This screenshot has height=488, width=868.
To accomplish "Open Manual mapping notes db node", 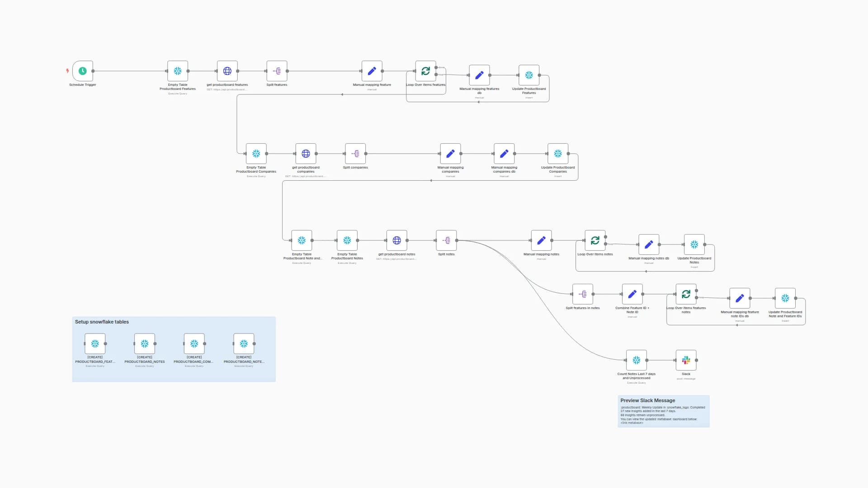I will click(649, 244).
